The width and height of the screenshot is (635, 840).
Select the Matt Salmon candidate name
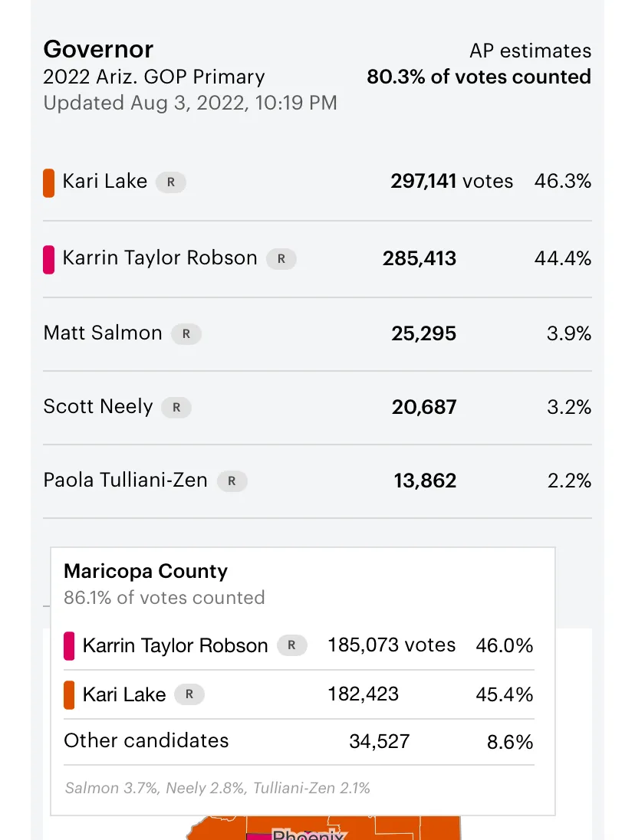click(103, 333)
